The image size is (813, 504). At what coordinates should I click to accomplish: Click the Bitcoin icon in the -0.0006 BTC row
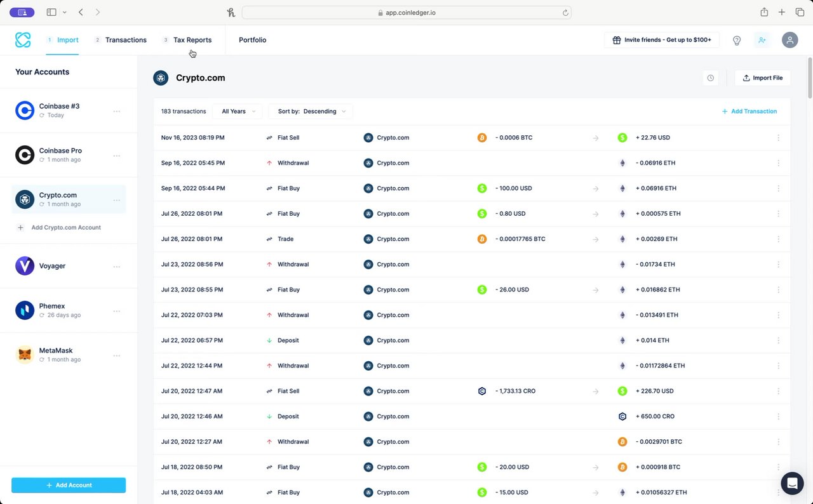(x=482, y=138)
